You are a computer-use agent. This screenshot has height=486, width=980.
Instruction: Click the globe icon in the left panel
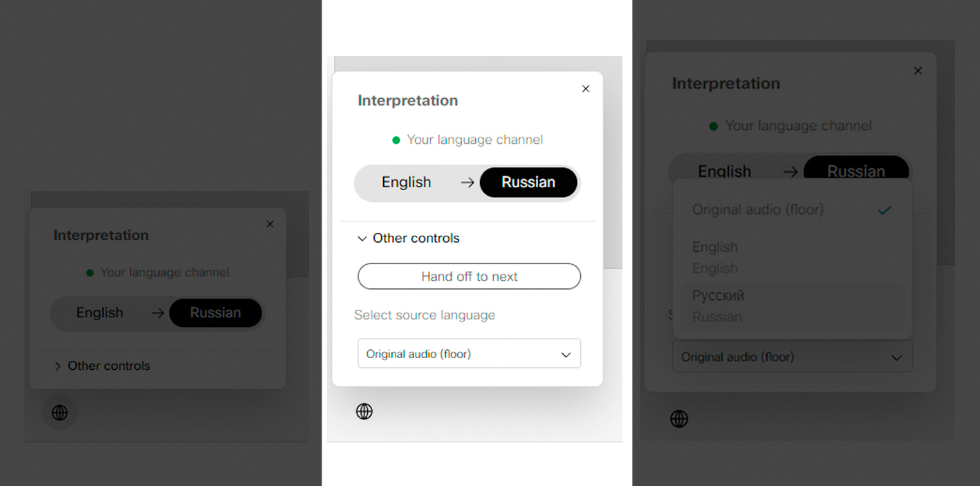(x=59, y=412)
